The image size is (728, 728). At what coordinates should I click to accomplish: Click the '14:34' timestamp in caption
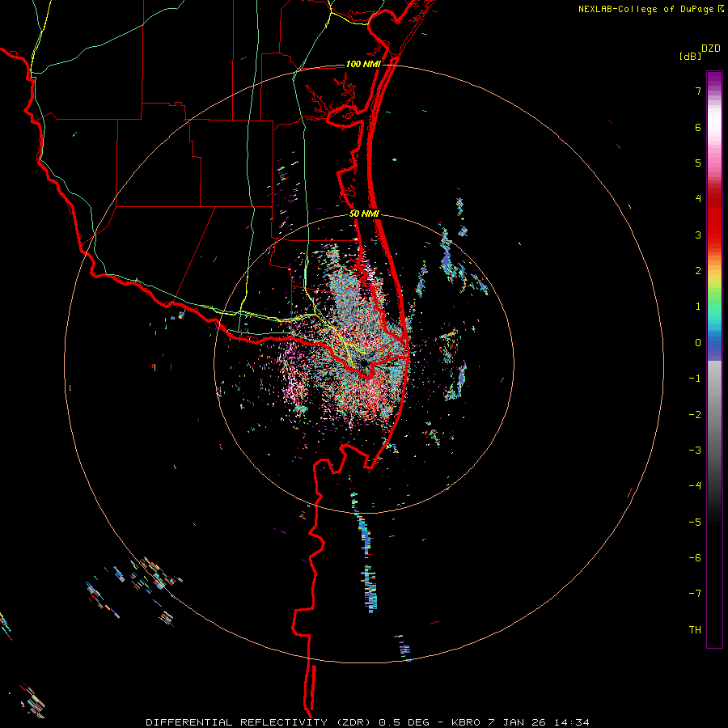(x=572, y=722)
